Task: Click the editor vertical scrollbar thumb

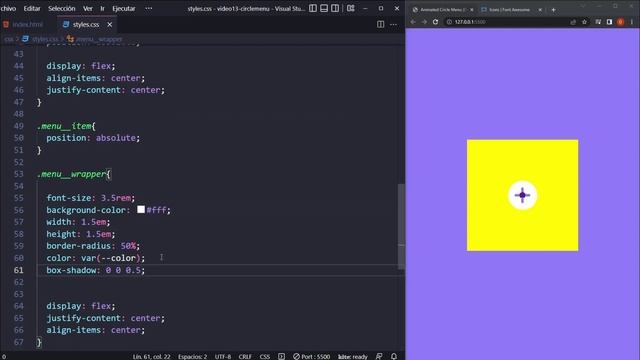Action: pos(401,226)
